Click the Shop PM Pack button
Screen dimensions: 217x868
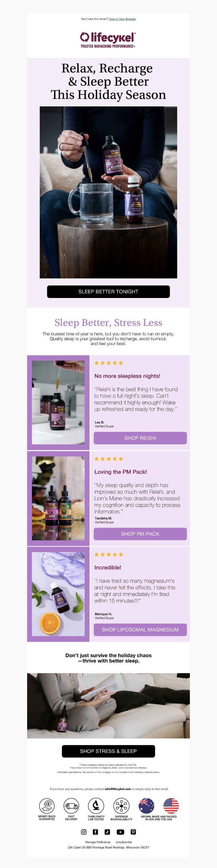(x=140, y=534)
